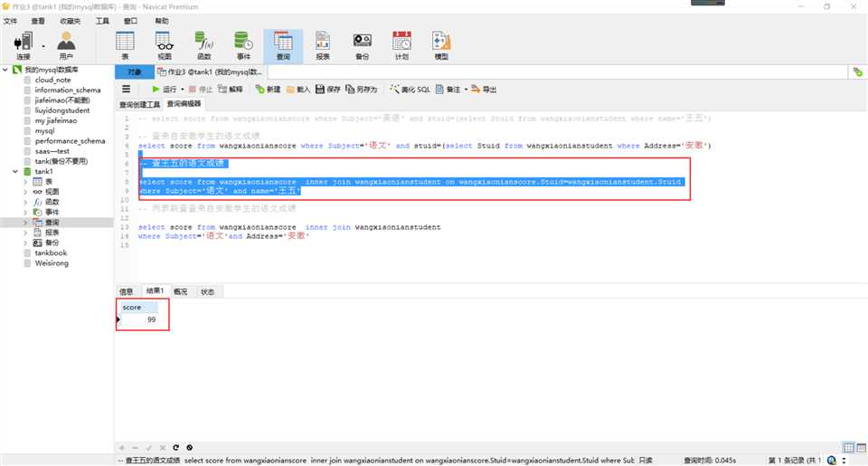Select the tankbook database

tap(51, 252)
